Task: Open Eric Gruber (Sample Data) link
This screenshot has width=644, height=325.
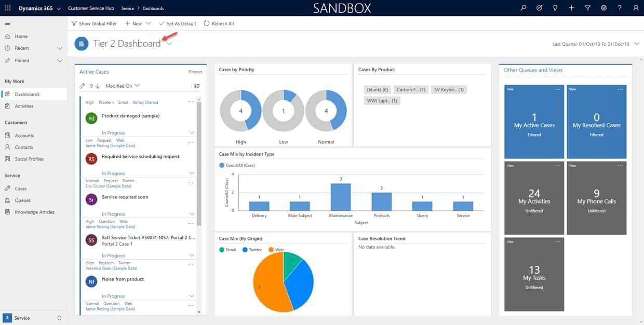Action: 108,186
